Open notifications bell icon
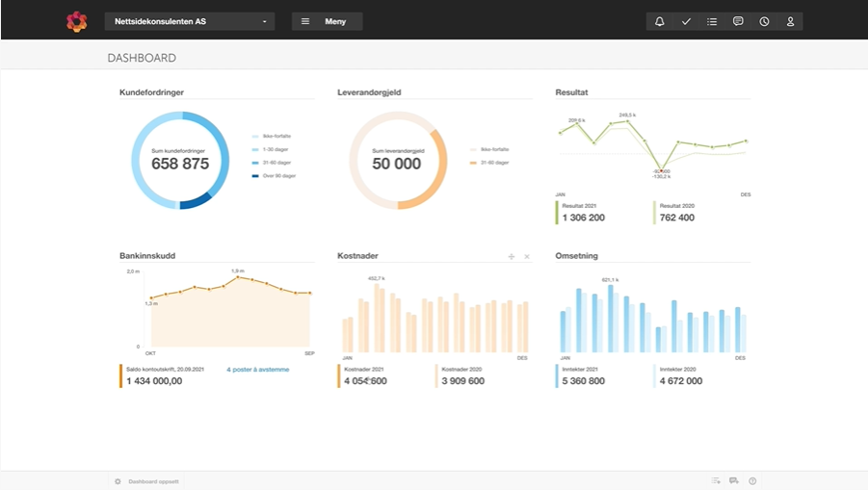 tap(659, 21)
